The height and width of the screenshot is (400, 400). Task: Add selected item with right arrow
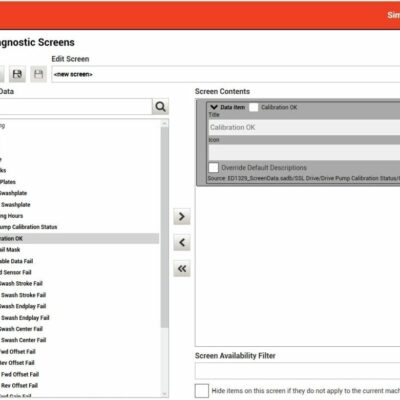(182, 217)
